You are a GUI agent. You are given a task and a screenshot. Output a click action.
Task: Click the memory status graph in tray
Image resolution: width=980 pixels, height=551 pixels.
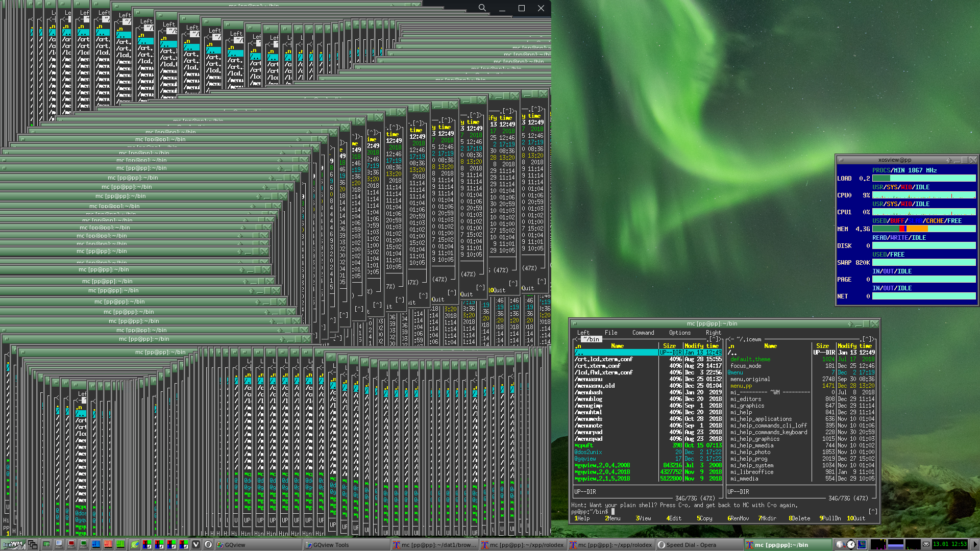pyautogui.click(x=895, y=544)
